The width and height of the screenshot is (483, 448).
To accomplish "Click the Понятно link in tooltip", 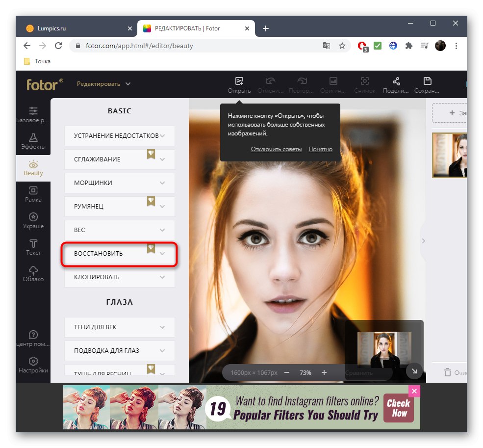I will pos(320,149).
